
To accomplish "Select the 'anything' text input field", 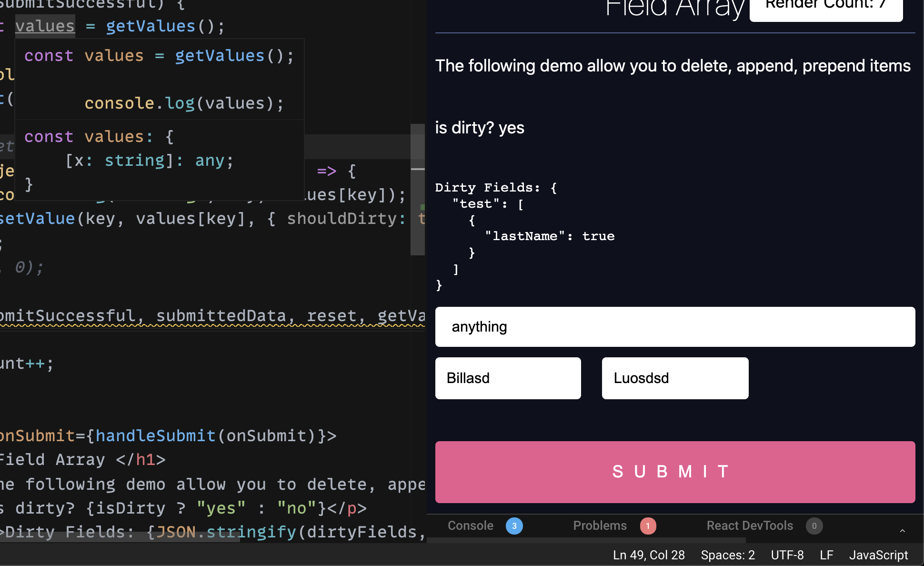I will coord(674,327).
